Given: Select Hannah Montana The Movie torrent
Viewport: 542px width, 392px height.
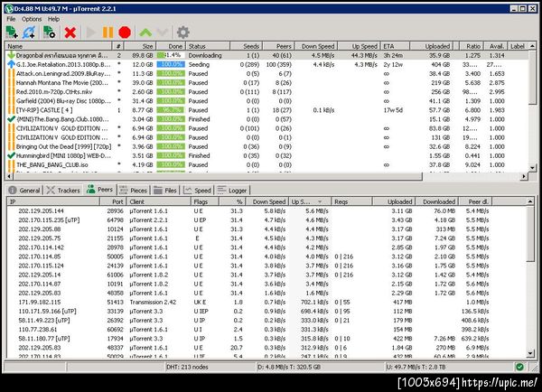Looking at the screenshot, I should pyautogui.click(x=266, y=82).
